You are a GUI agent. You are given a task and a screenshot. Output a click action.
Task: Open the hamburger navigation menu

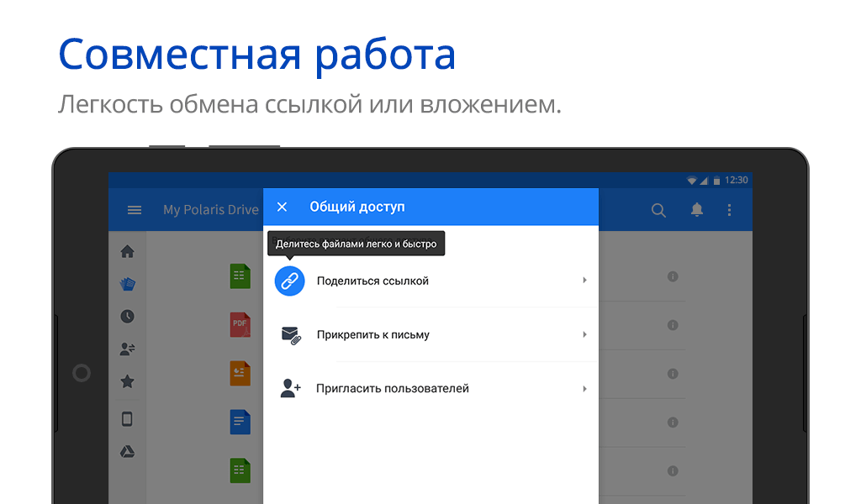tap(135, 210)
